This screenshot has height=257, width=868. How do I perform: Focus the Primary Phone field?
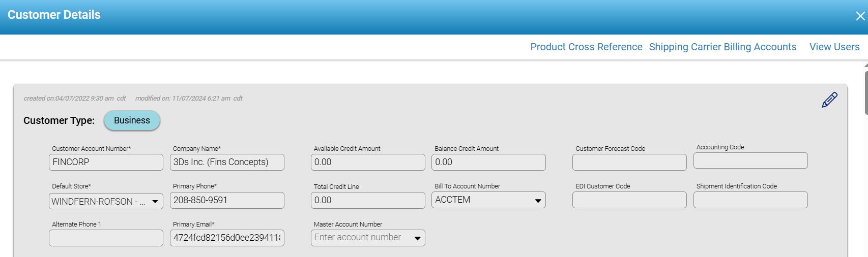tap(227, 200)
